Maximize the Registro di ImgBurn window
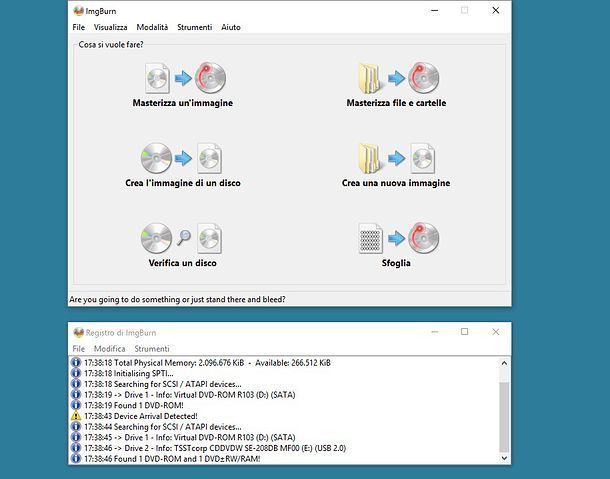Viewport: 610px width, 479px height. [x=465, y=332]
